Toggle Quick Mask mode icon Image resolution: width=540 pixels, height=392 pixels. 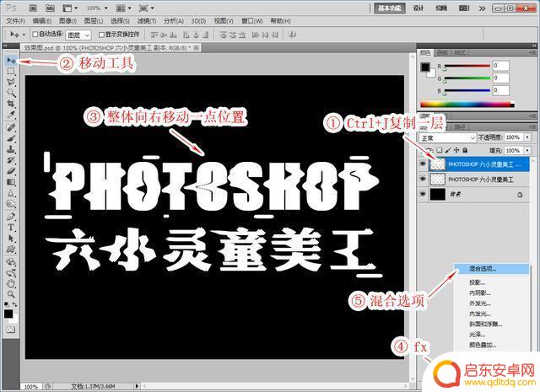pos(11,330)
